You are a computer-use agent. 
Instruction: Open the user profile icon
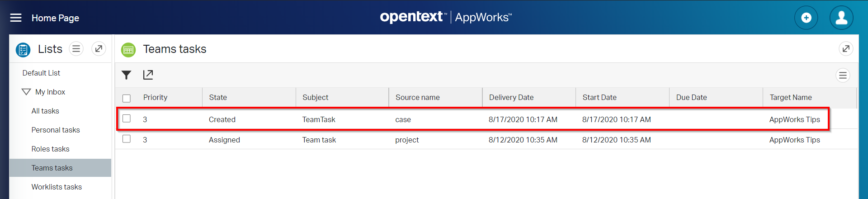coord(841,18)
